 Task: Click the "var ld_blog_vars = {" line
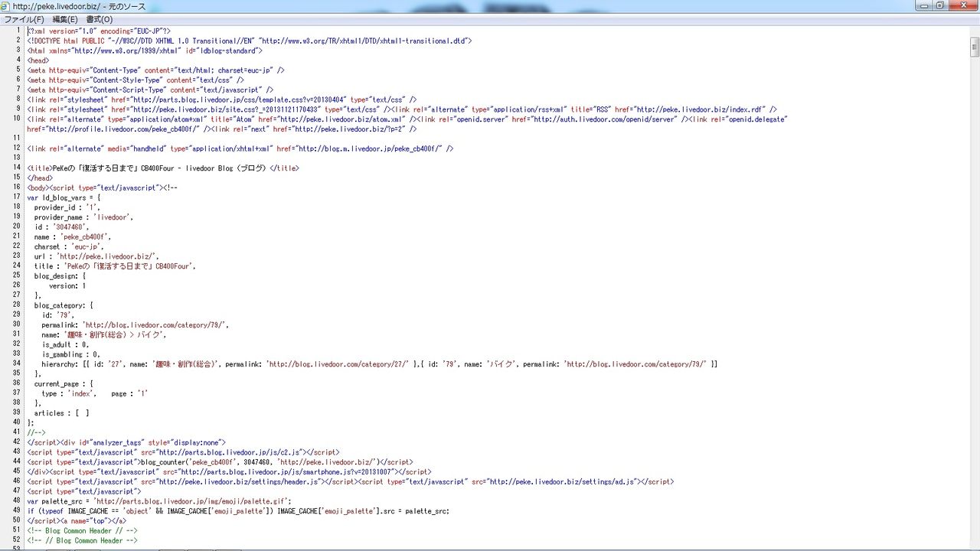(64, 197)
